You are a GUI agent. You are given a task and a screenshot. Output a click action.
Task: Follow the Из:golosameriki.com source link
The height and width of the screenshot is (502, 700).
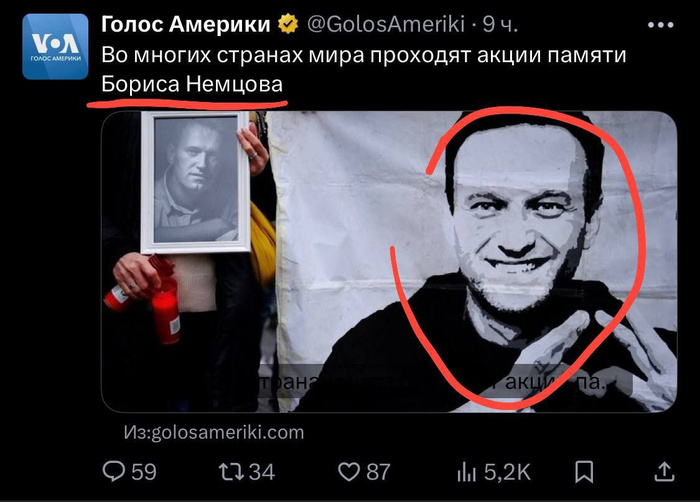pos(214,432)
